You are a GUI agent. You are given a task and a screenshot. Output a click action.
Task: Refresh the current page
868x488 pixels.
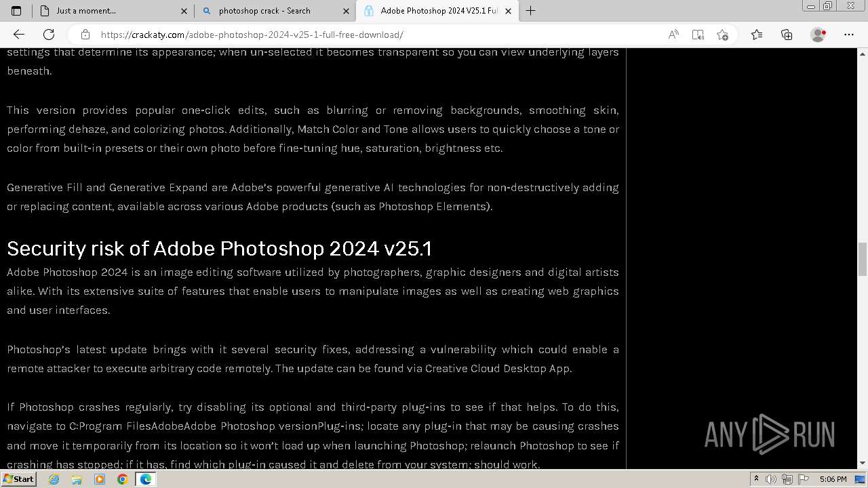pos(49,35)
